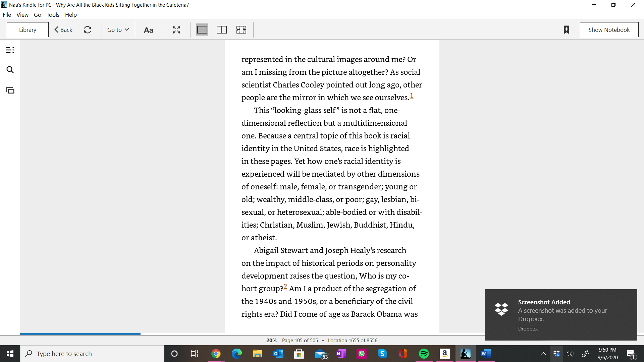This screenshot has height=362, width=644.
Task: Open the View menu
Action: (x=22, y=15)
